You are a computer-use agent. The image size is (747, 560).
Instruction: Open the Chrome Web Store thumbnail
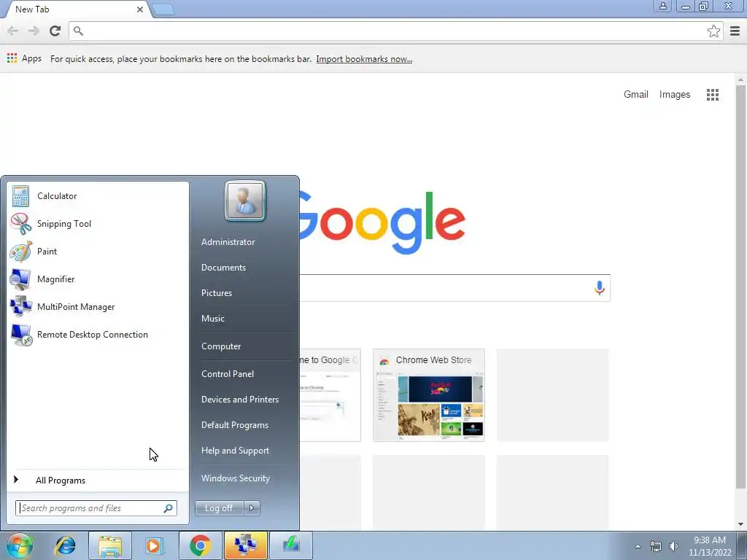coord(429,395)
